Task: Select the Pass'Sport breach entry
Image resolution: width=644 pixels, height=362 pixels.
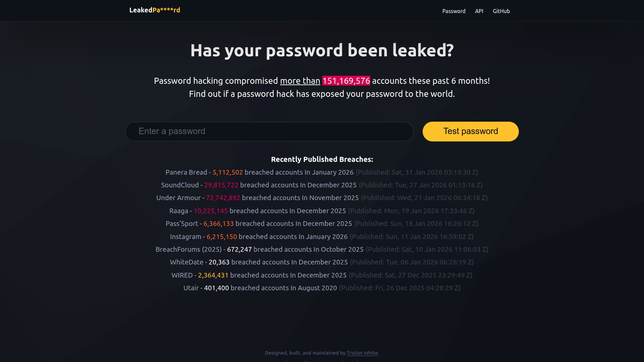Action: [x=259, y=224]
